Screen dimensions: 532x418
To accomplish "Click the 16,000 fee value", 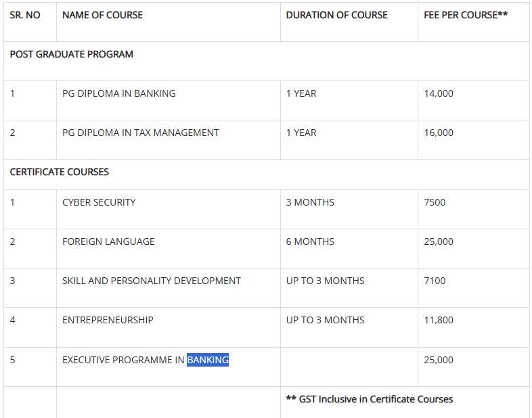I will click(439, 133).
